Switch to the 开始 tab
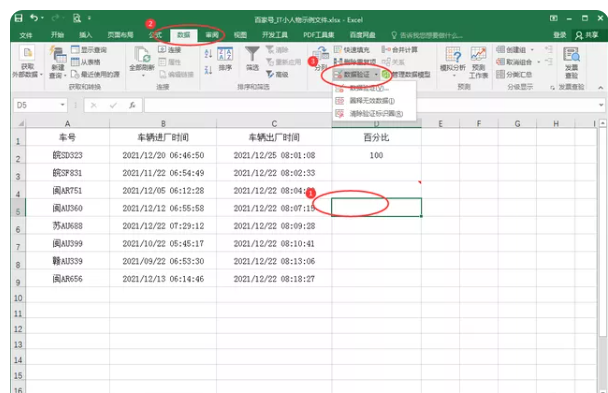Image resolution: width=608 pixels, height=393 pixels. click(57, 35)
